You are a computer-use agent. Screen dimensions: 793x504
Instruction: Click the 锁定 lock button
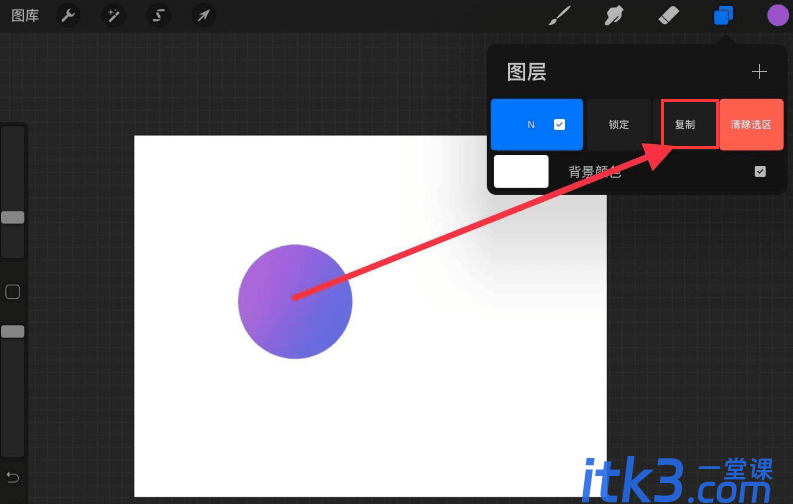tap(619, 124)
